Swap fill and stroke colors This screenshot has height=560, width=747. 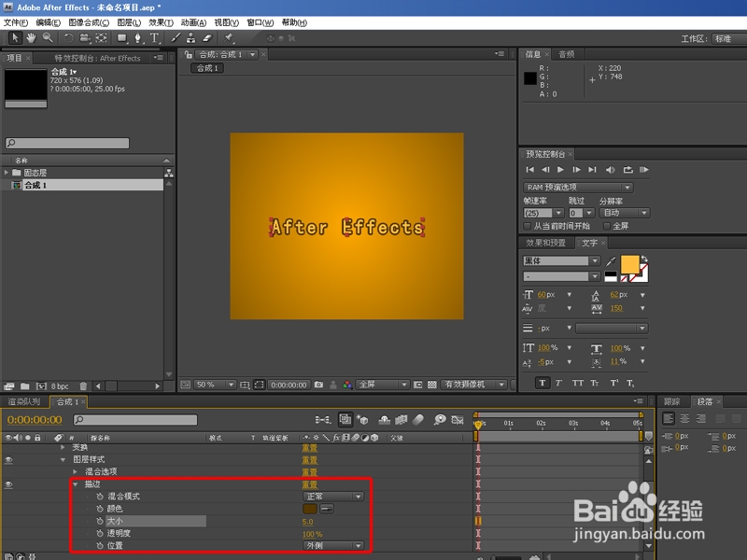(644, 259)
